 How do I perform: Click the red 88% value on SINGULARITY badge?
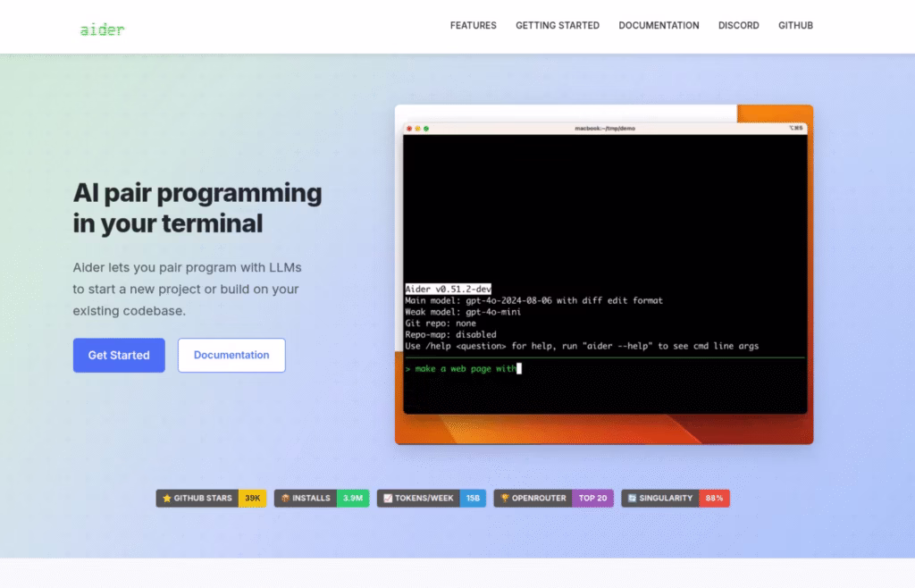(x=713, y=498)
